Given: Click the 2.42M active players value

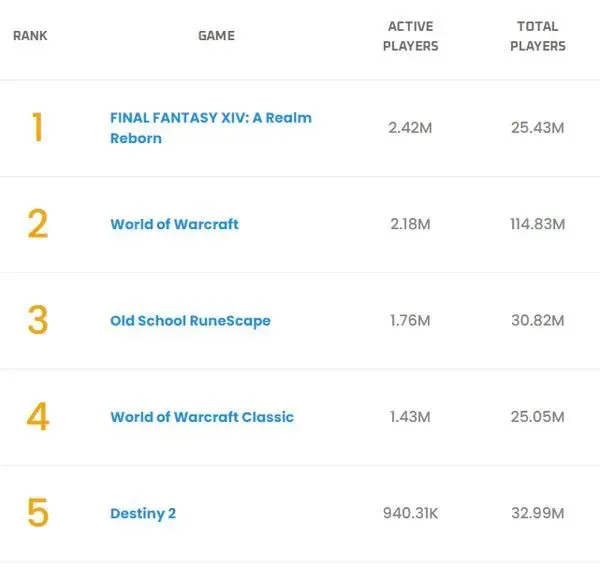Looking at the screenshot, I should tap(410, 128).
